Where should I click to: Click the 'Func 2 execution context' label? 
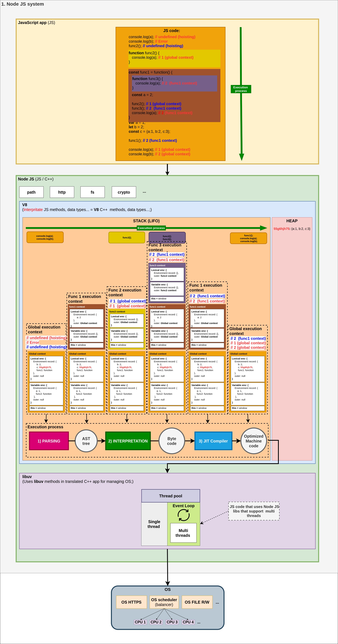(125, 292)
